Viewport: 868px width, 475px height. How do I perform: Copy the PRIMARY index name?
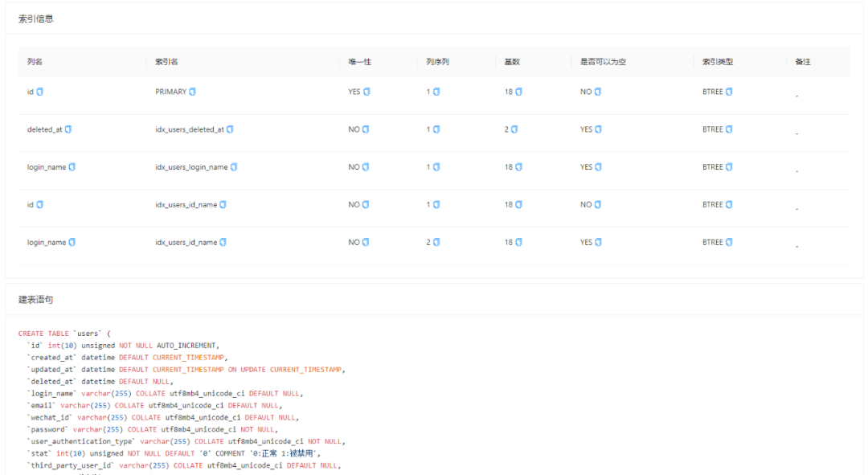(193, 92)
